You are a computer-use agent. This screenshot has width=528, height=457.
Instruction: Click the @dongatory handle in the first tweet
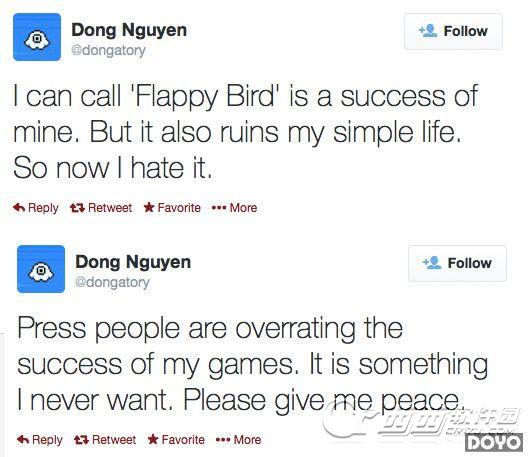[108, 51]
